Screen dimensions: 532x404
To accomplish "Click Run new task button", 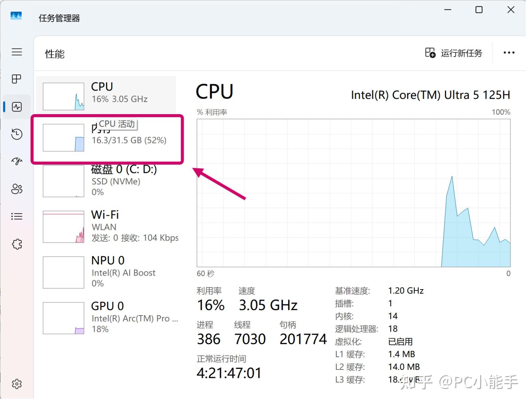I will pos(454,53).
